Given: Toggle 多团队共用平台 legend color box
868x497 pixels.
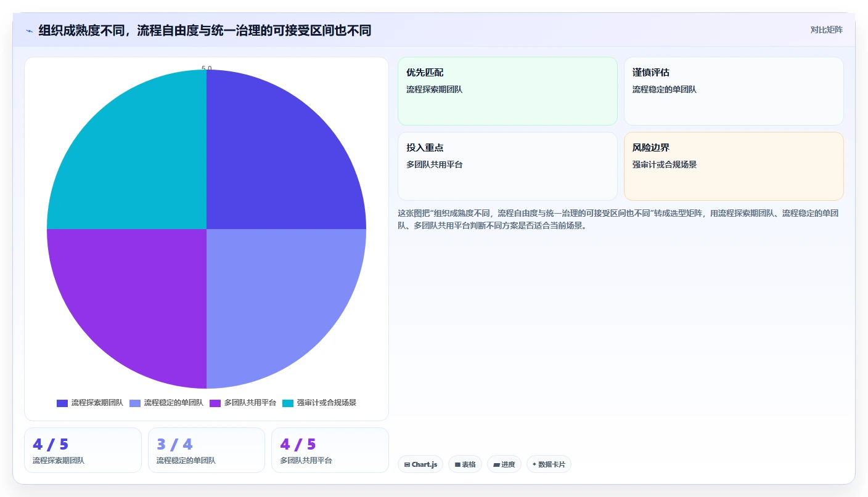Looking at the screenshot, I should coord(215,403).
